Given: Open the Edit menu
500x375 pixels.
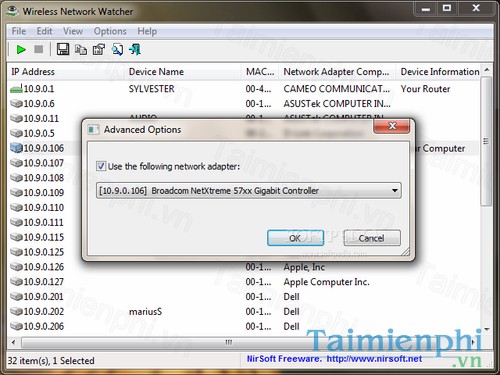Looking at the screenshot, I should (44, 31).
